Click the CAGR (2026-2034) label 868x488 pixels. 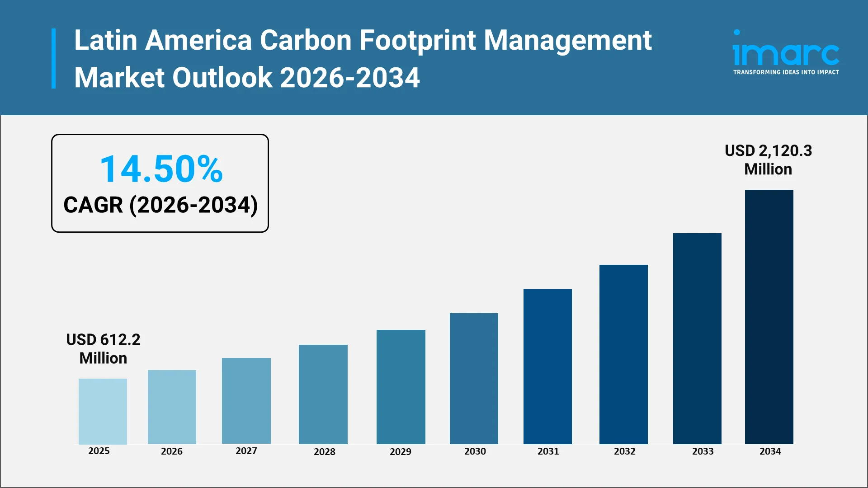click(x=160, y=205)
